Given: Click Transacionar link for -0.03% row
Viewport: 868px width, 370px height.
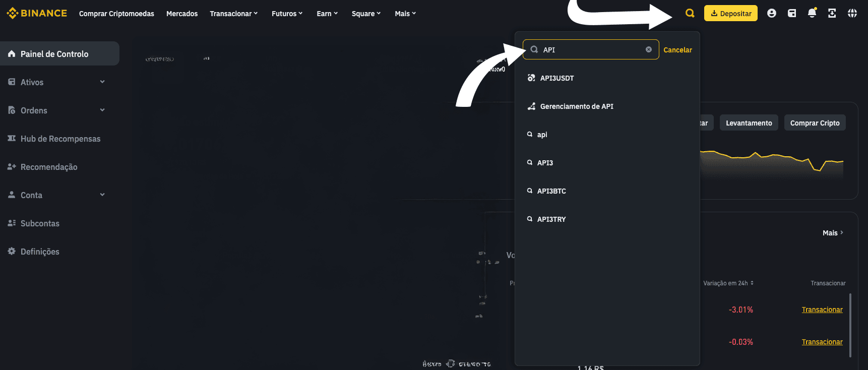Looking at the screenshot, I should (822, 342).
